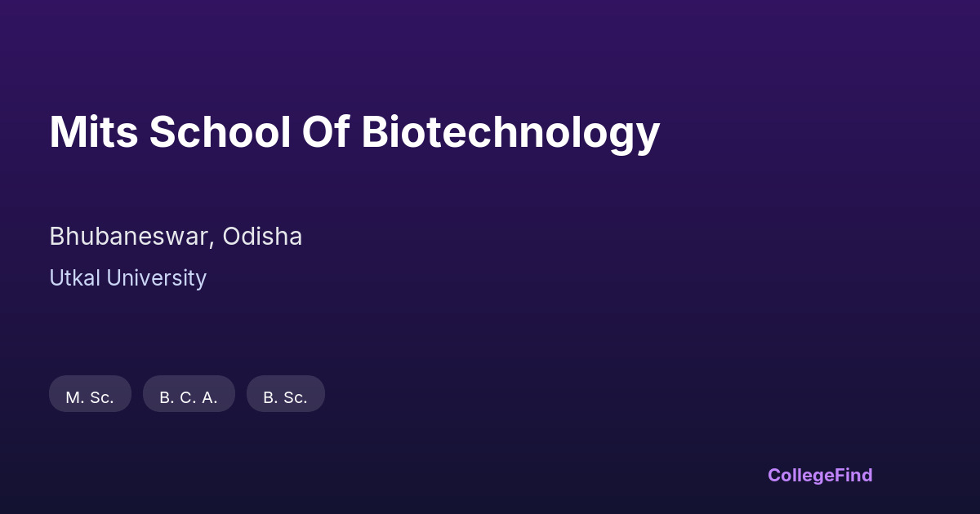Click the Mits School Of Biotechnology title
Image resolution: width=980 pixels, height=514 pixels.
pyautogui.click(x=354, y=132)
